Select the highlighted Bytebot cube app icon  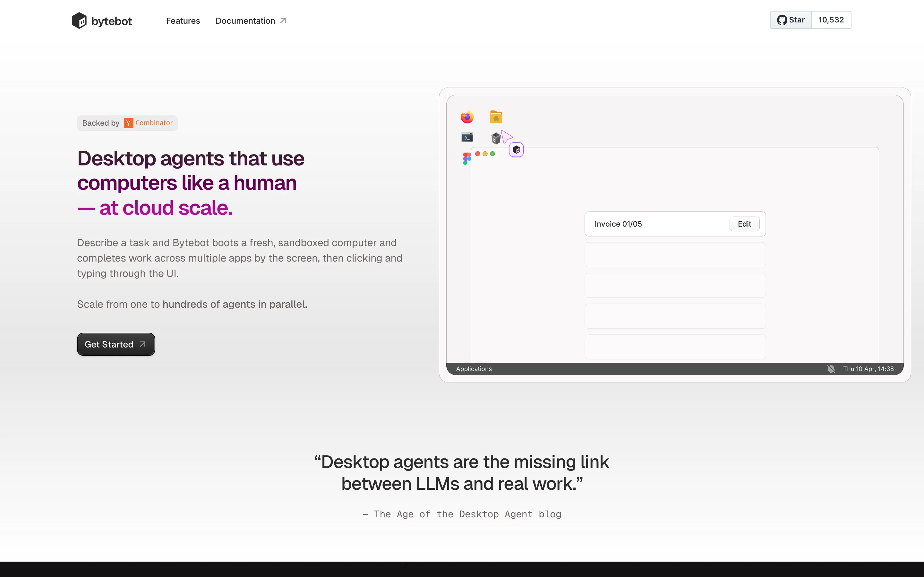pos(516,150)
